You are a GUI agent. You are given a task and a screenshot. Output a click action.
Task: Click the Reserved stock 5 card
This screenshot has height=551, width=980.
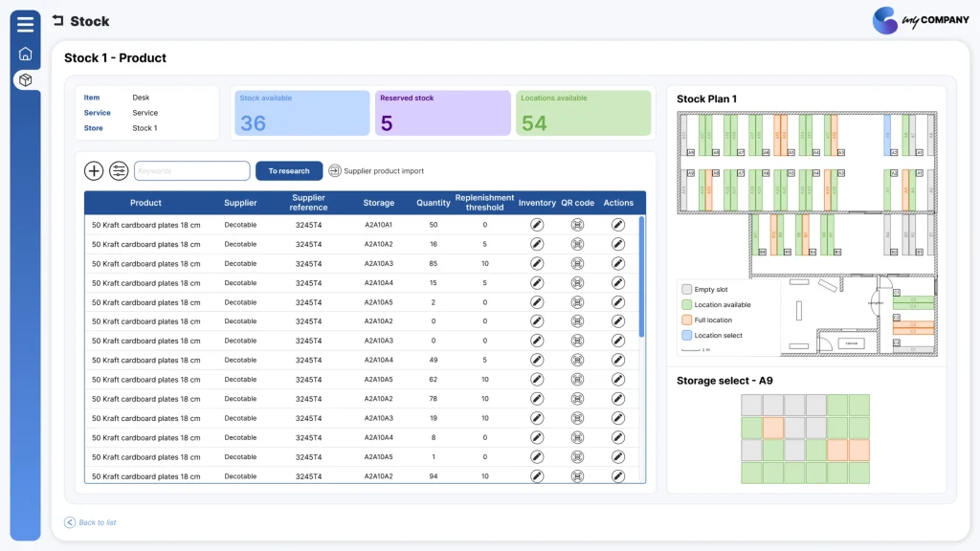[442, 113]
